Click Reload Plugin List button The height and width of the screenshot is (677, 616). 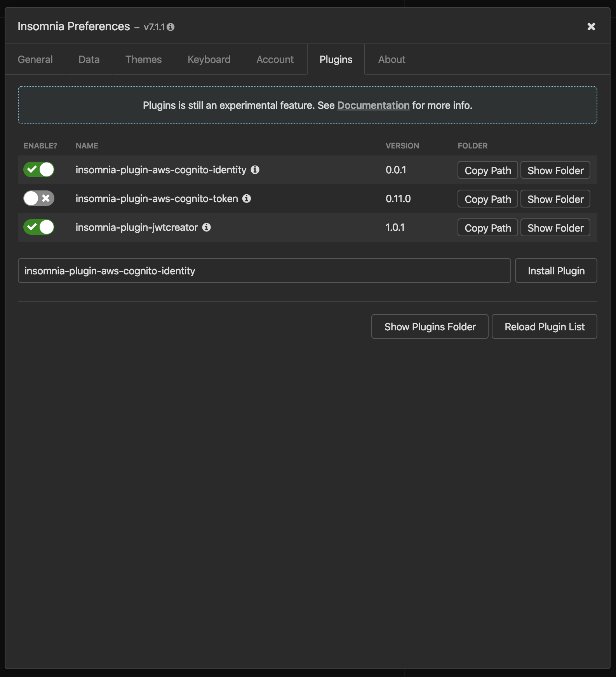545,326
